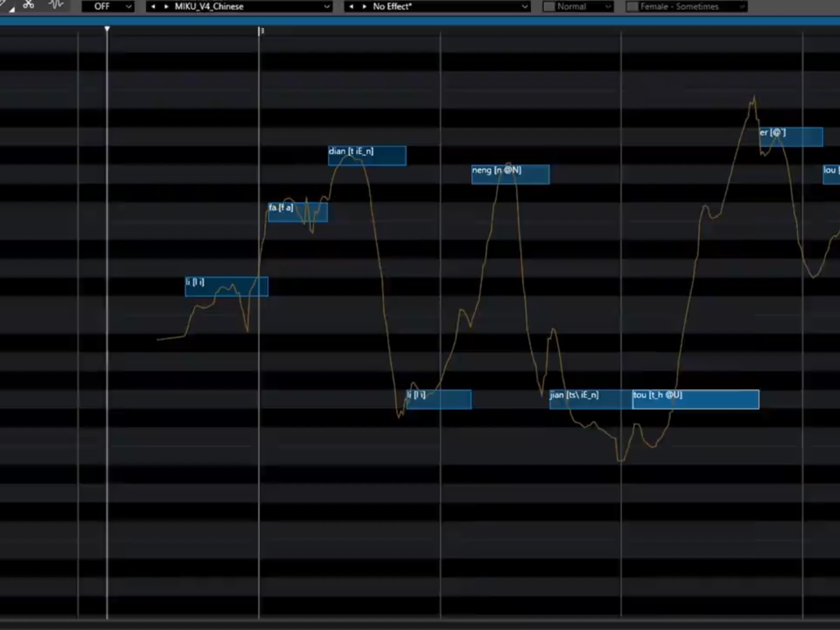
Task: Open the No Effect preset dropdown
Action: pyautogui.click(x=450, y=7)
